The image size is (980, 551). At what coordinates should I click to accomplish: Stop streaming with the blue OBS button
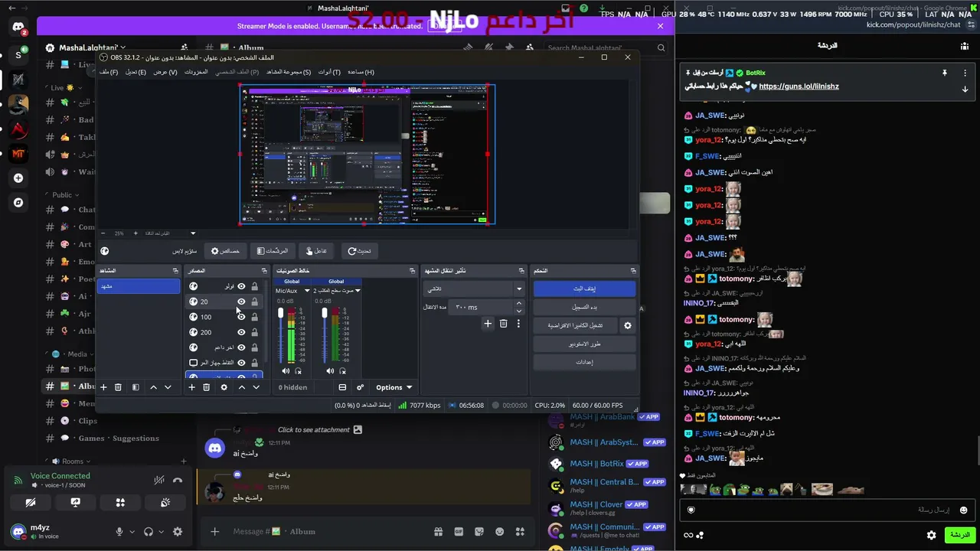point(584,289)
